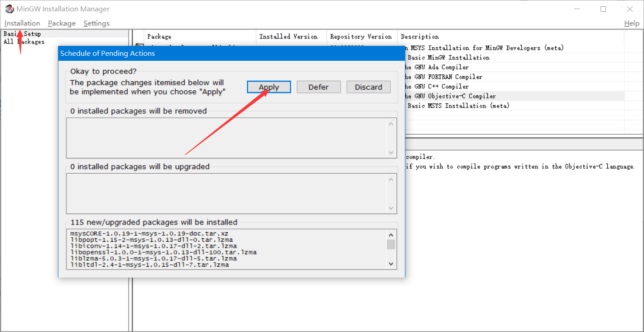Click the Defer button
Viewport: 644px width, 332px height.
318,87
